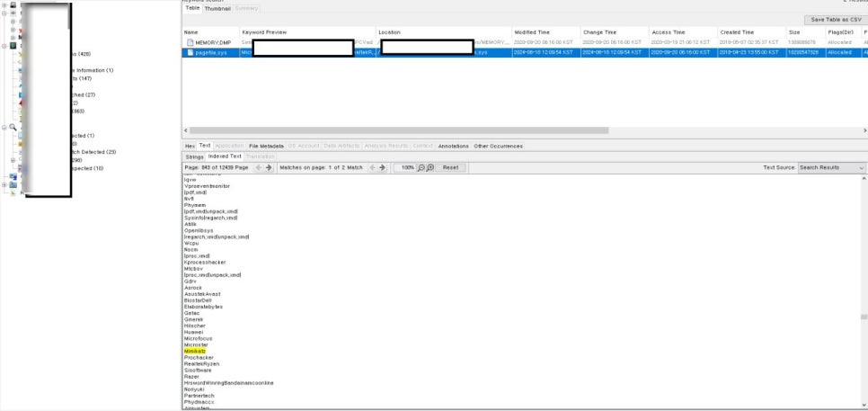Open the Hex viewer tab
This screenshot has width=868, height=411.
tap(190, 147)
